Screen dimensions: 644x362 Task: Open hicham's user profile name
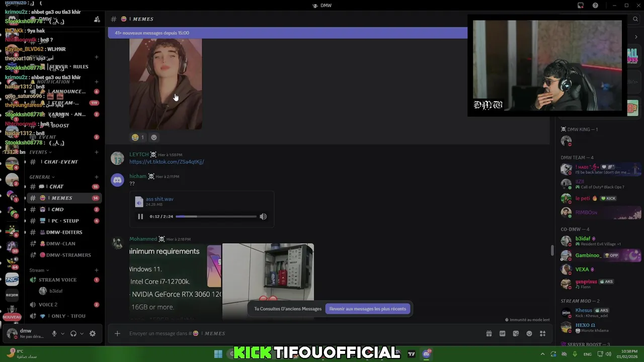(138, 176)
